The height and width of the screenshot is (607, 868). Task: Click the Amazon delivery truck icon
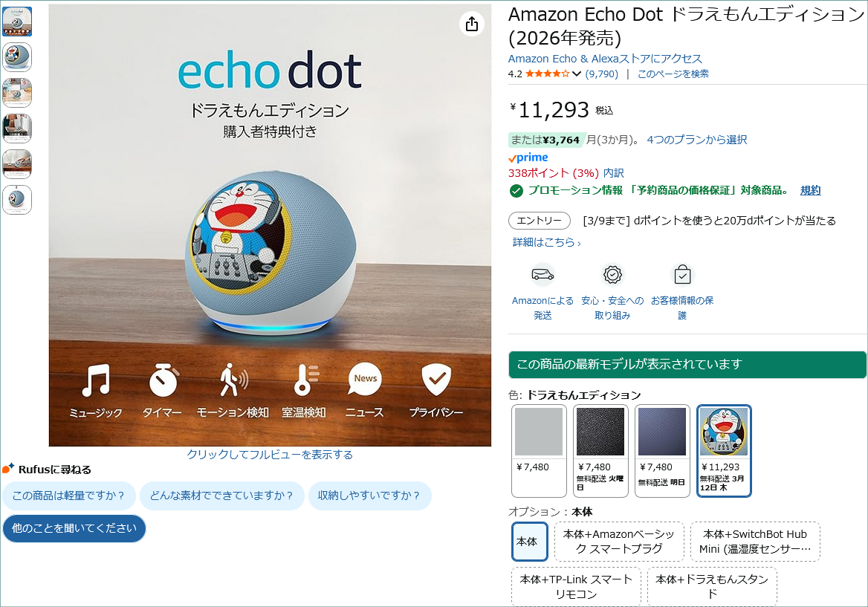click(542, 274)
